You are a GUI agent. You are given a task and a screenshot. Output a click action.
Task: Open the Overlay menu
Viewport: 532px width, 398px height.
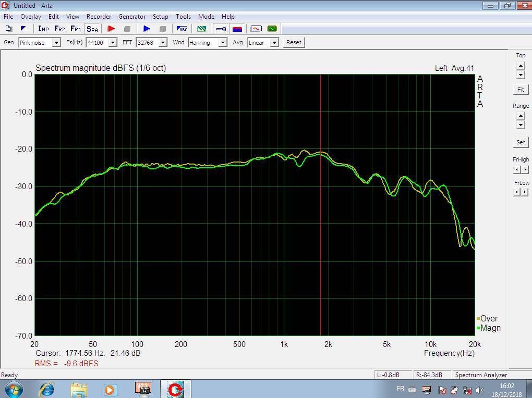[x=31, y=17]
